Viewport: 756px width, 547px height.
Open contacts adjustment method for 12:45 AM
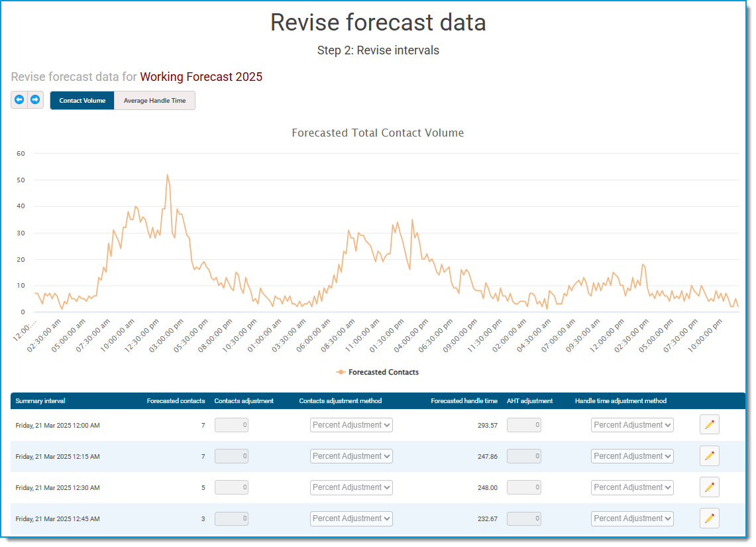point(351,518)
